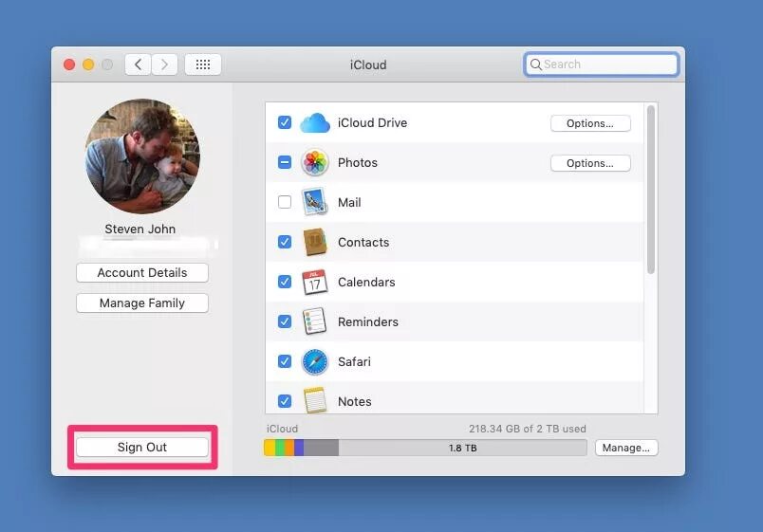Click the iCloud Drive label
763x532 pixels.
pos(372,122)
